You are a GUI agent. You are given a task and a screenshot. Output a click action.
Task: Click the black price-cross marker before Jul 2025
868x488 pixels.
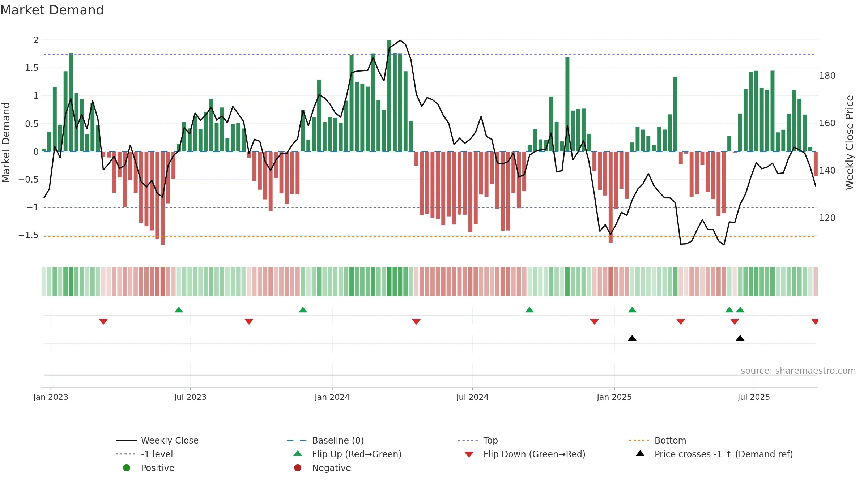pos(740,338)
